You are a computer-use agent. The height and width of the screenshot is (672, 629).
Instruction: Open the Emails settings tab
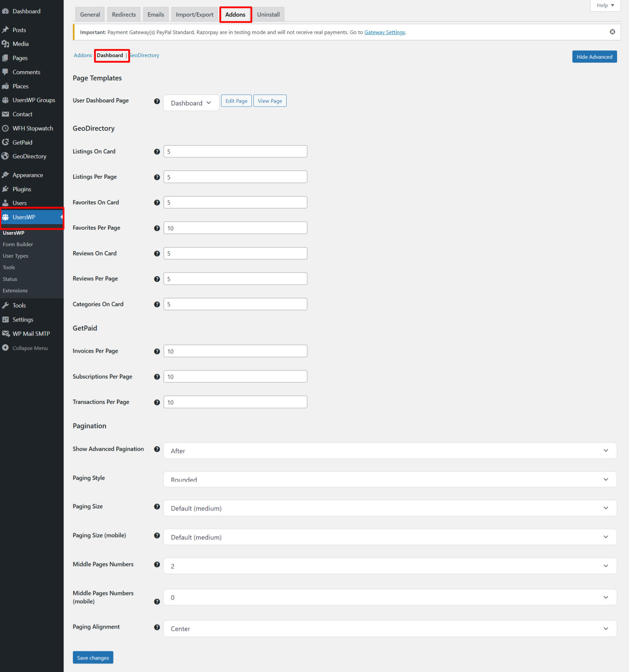(x=156, y=14)
